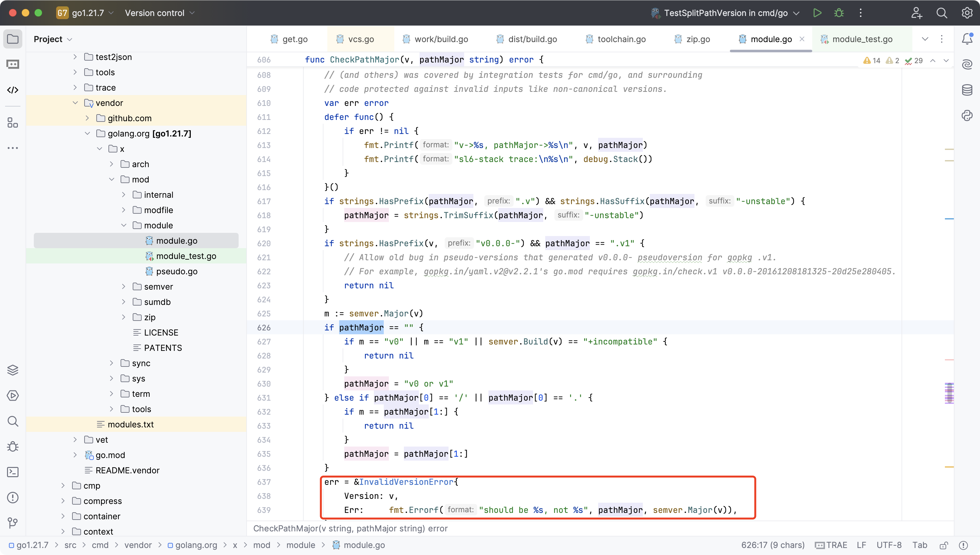This screenshot has height=555, width=980.
Task: Open the Project view selector dropdown
Action: (x=53, y=39)
